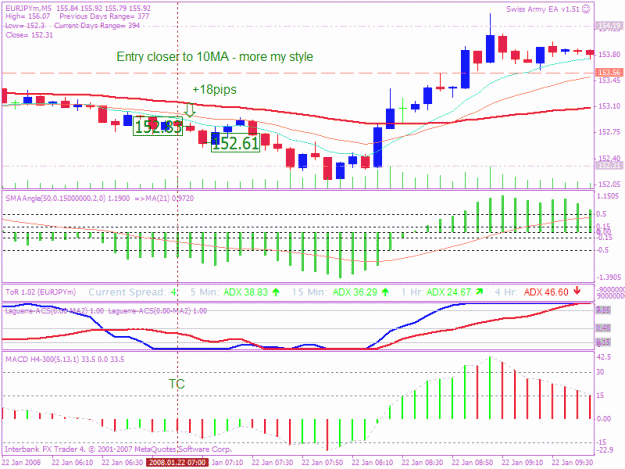Select the 152.83 entry price box
625x469 pixels.
[158, 126]
